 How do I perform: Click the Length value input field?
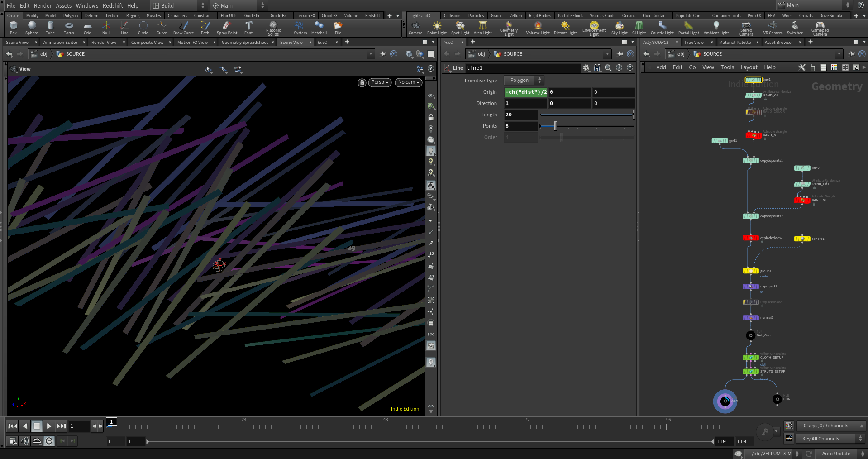[x=520, y=115]
